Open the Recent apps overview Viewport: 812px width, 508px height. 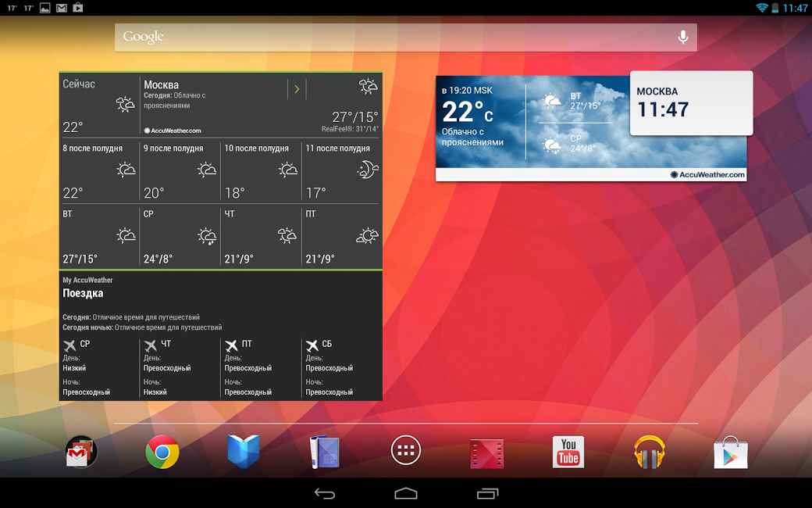pos(487,493)
